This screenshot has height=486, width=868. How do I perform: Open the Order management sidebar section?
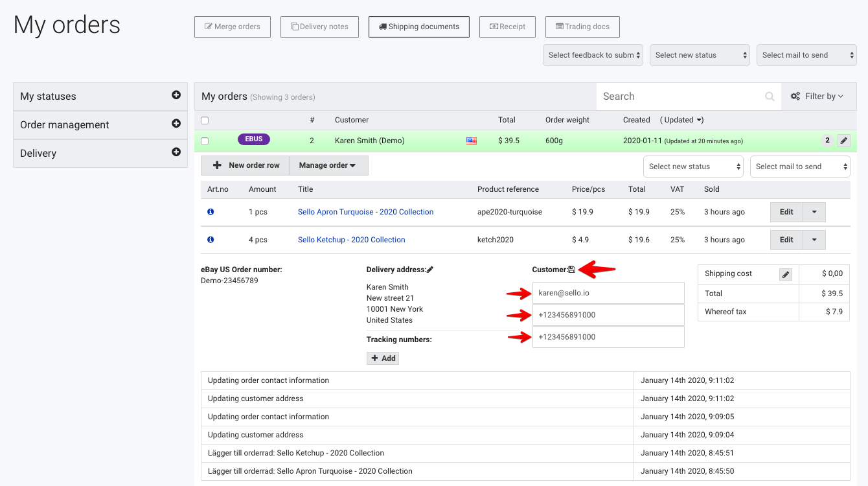point(100,125)
